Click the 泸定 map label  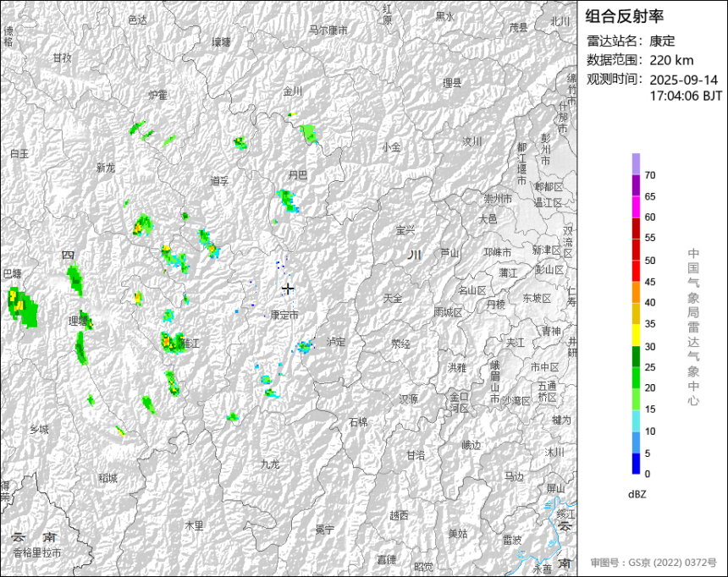(x=336, y=342)
